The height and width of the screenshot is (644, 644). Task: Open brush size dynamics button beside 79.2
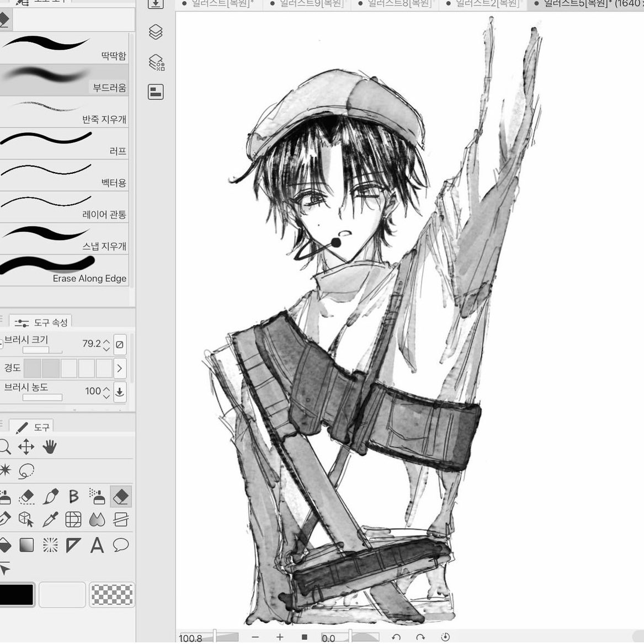[x=120, y=344]
